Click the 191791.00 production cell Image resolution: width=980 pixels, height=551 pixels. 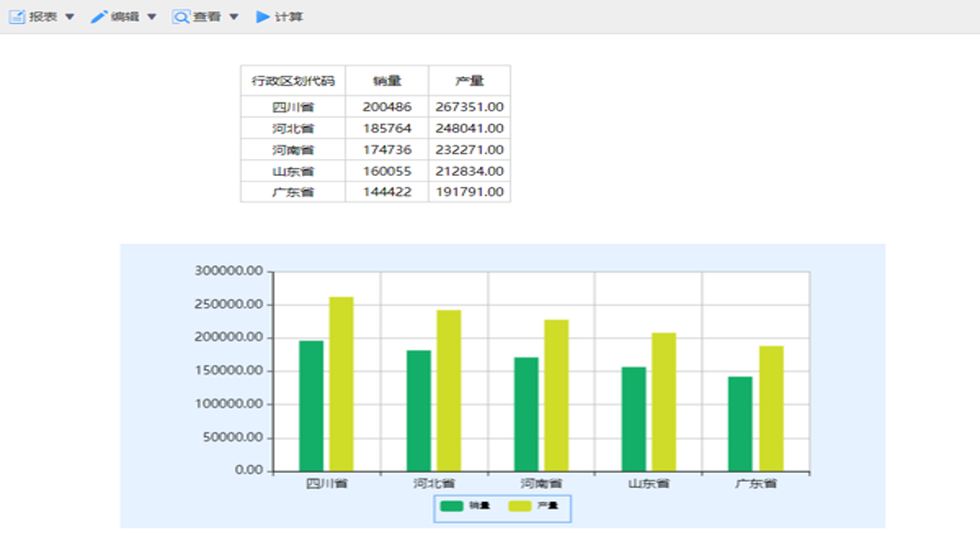469,192
